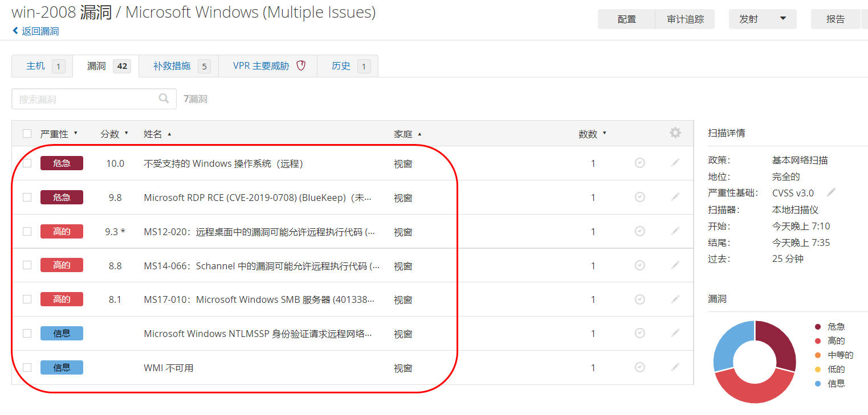Click the 9.3 * score value
The width and height of the screenshot is (868, 415).
click(115, 232)
